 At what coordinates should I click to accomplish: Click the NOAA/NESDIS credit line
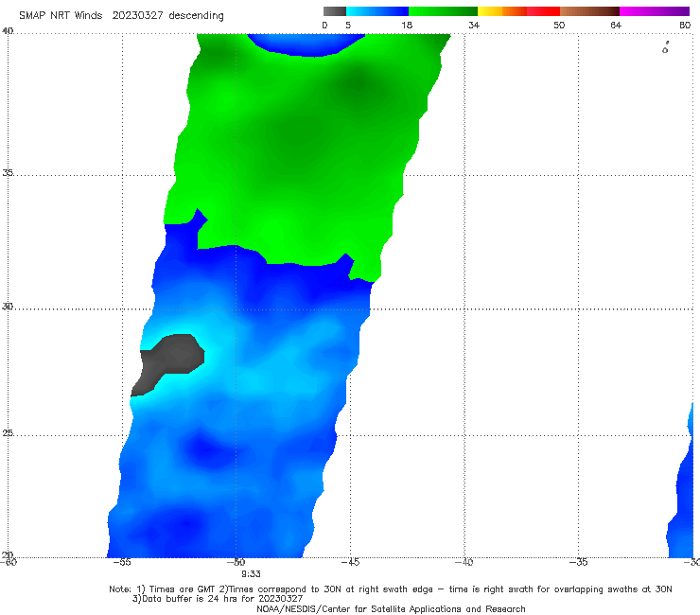click(391, 609)
